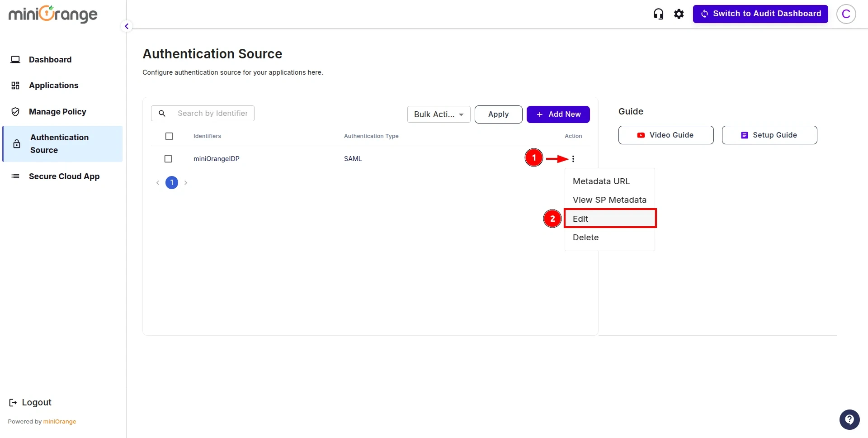Click the next page chevron

coord(185,182)
